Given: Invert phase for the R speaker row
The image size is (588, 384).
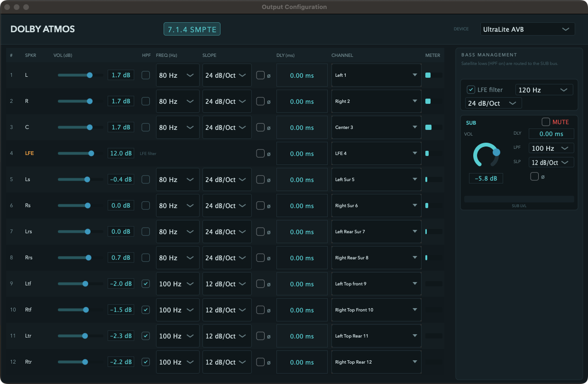Looking at the screenshot, I should click(260, 101).
